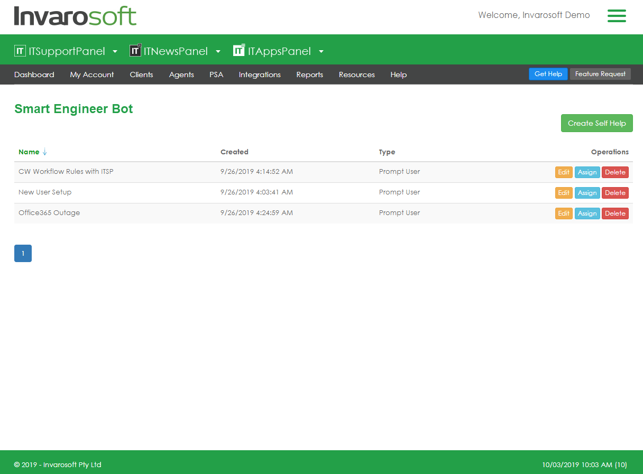Viewport: 643px width, 474px height.
Task: Open the hamburger menu icon
Action: pyautogui.click(x=616, y=16)
